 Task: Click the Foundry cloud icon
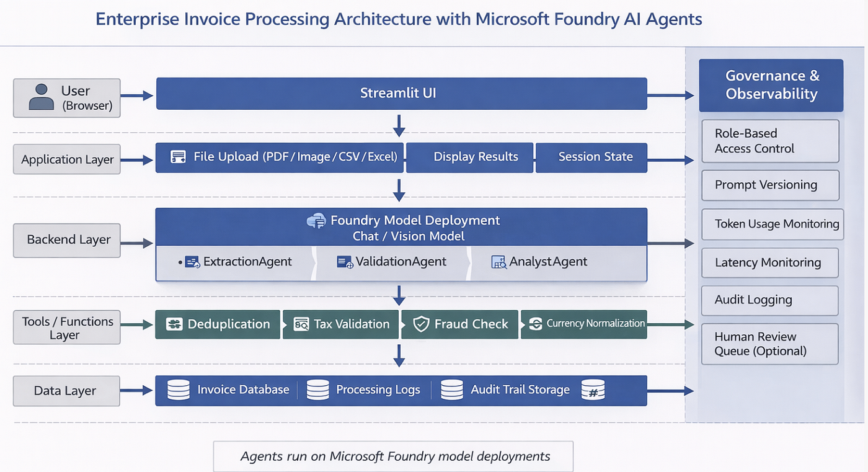tap(316, 221)
